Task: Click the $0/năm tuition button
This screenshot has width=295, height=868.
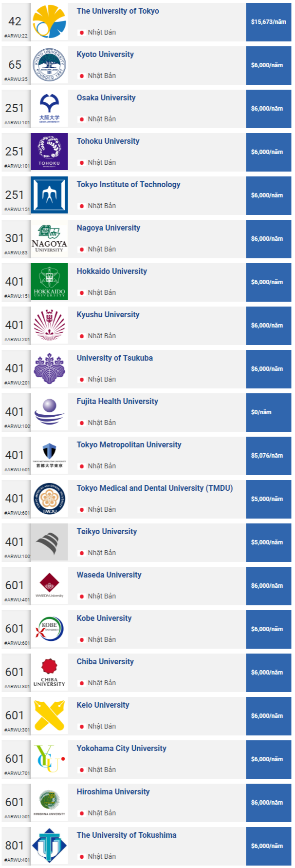Action: (269, 412)
